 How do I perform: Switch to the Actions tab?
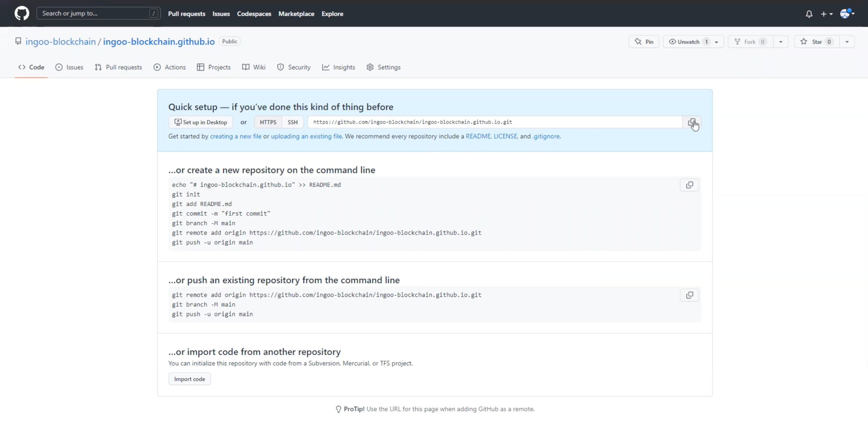[x=169, y=67]
